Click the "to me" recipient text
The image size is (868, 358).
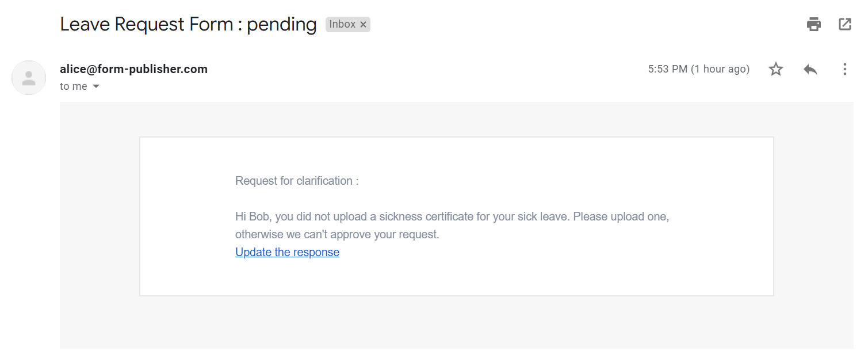click(74, 86)
